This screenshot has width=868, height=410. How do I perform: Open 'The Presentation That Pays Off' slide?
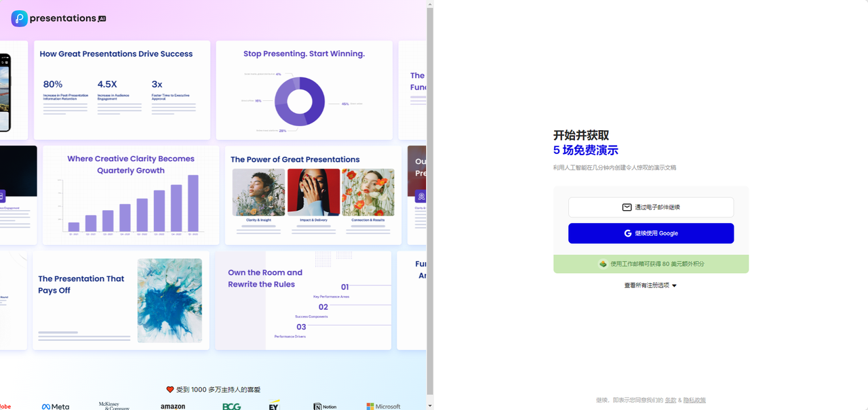coord(121,300)
